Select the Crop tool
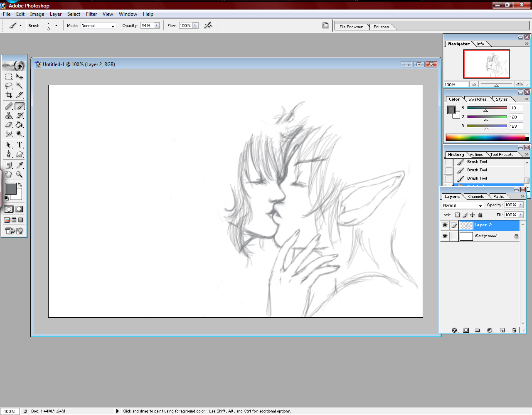This screenshot has width=532, height=415. 9,95
